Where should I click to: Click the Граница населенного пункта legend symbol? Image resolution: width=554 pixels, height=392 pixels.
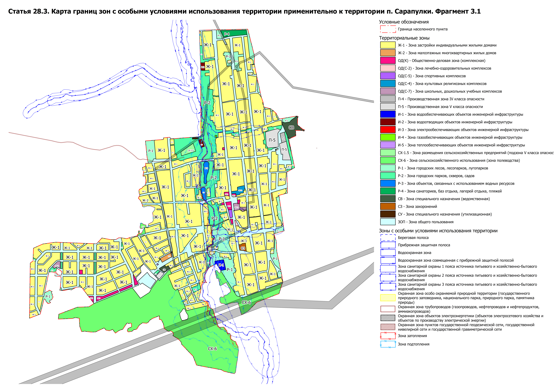(x=388, y=29)
